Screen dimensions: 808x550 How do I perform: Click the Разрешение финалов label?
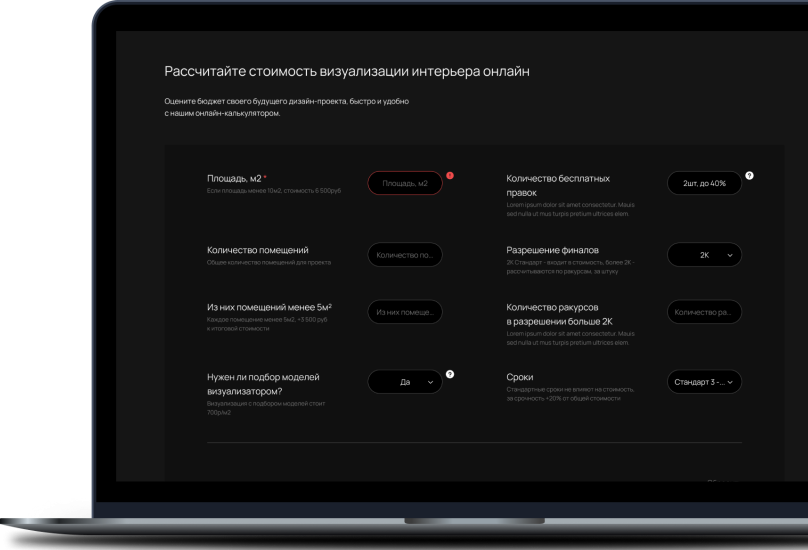tap(553, 250)
